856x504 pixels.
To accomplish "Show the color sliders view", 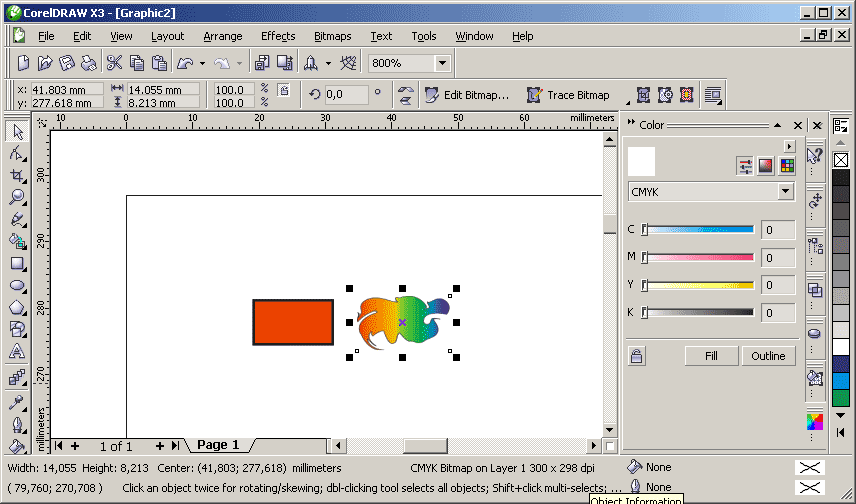I will (x=745, y=166).
